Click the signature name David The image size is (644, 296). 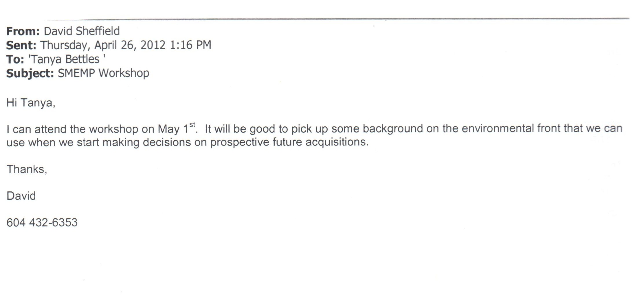[21, 196]
